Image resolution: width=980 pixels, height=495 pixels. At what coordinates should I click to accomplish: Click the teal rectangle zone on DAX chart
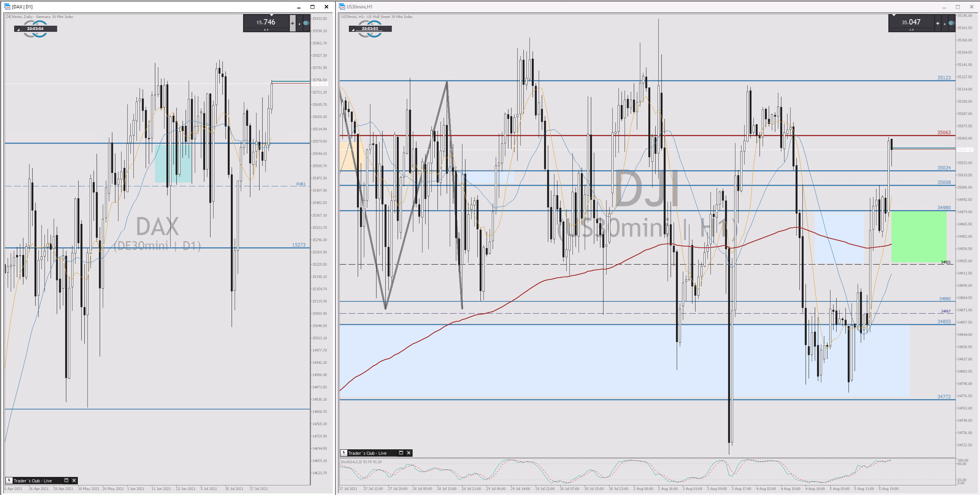[x=173, y=163]
